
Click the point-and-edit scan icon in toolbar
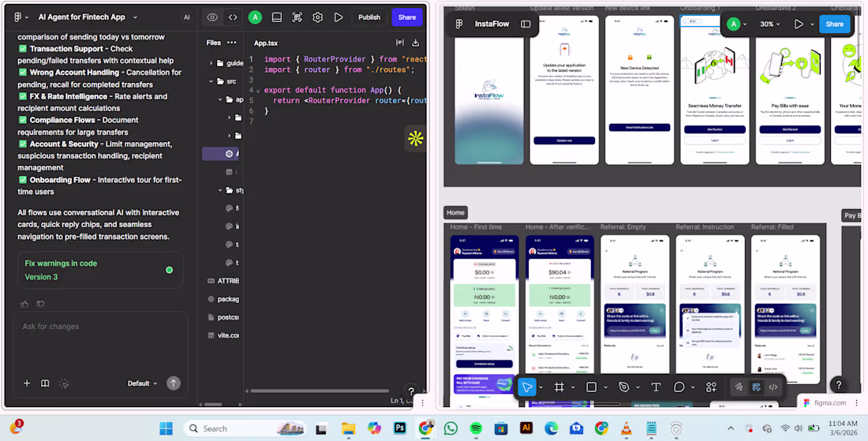coord(297,17)
